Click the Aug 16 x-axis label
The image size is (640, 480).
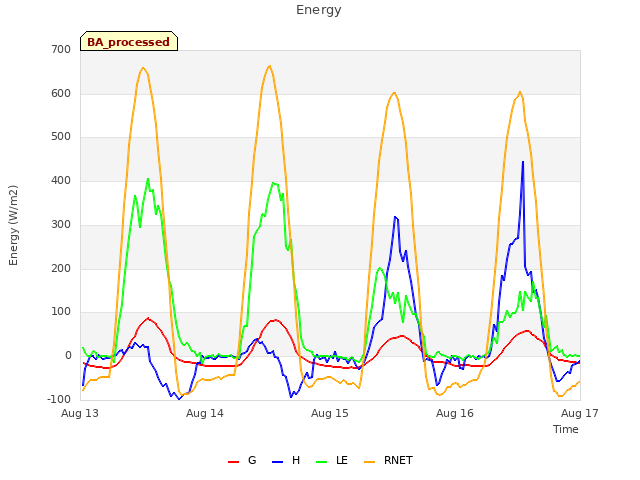coord(455,413)
